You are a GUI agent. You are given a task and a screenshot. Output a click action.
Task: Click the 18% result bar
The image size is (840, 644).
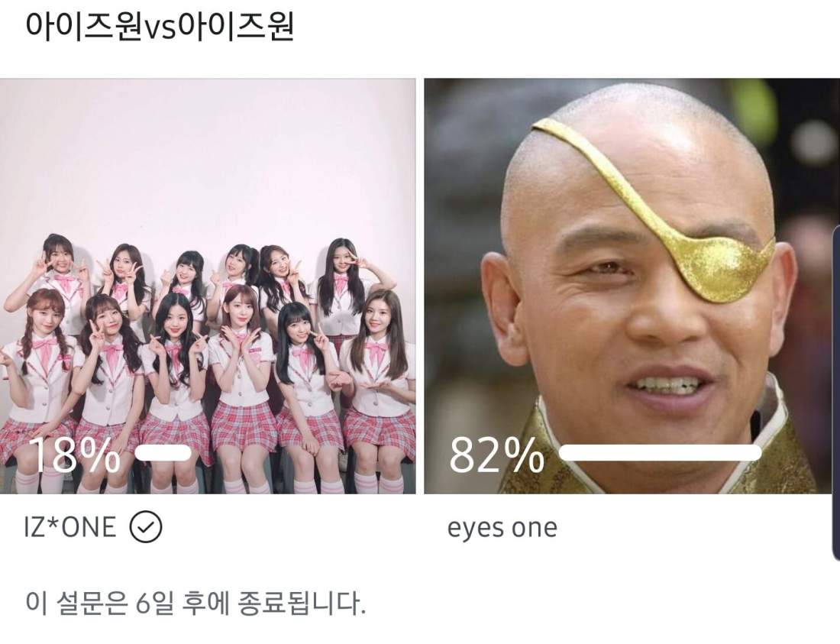(163, 453)
